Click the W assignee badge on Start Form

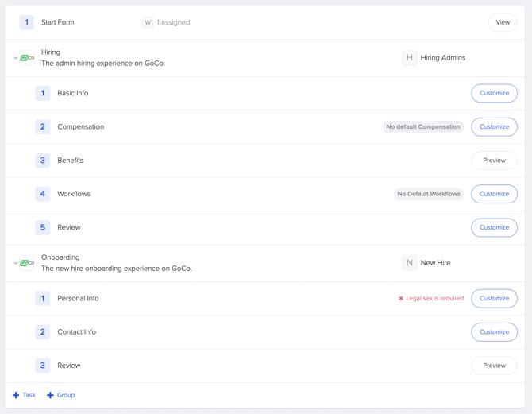[x=148, y=22]
